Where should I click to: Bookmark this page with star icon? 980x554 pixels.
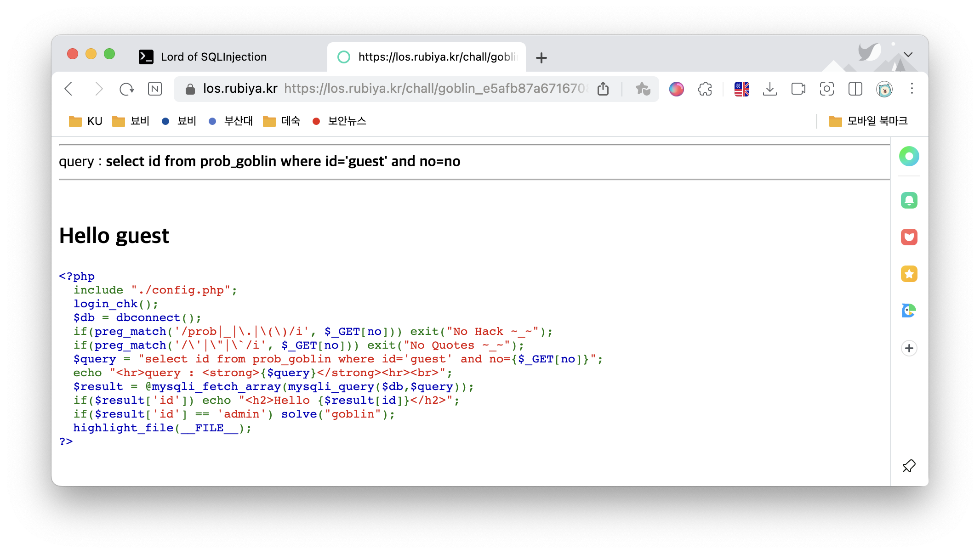point(643,89)
